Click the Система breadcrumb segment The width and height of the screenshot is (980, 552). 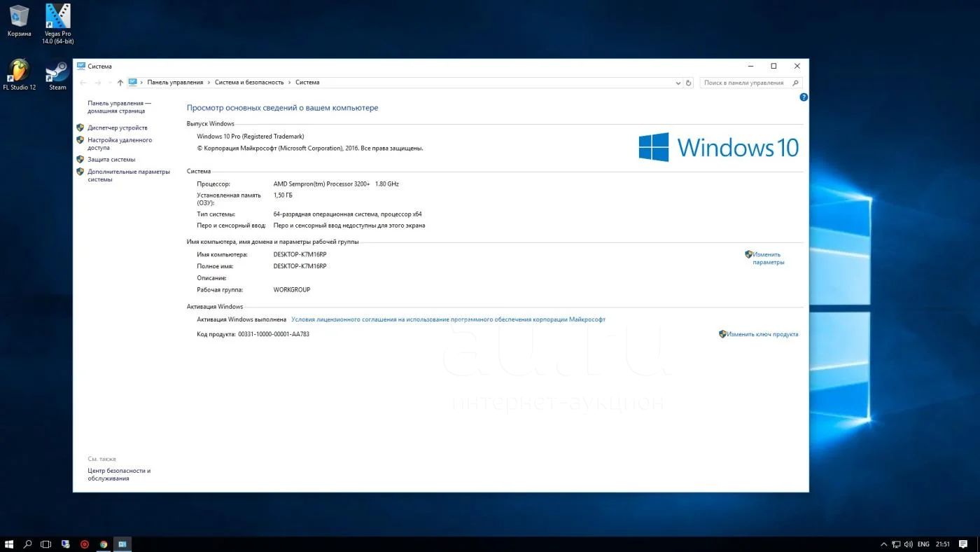307,83
